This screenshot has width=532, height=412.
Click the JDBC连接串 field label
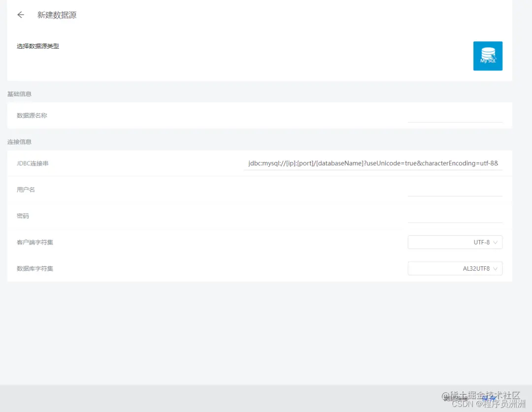pyautogui.click(x=33, y=163)
